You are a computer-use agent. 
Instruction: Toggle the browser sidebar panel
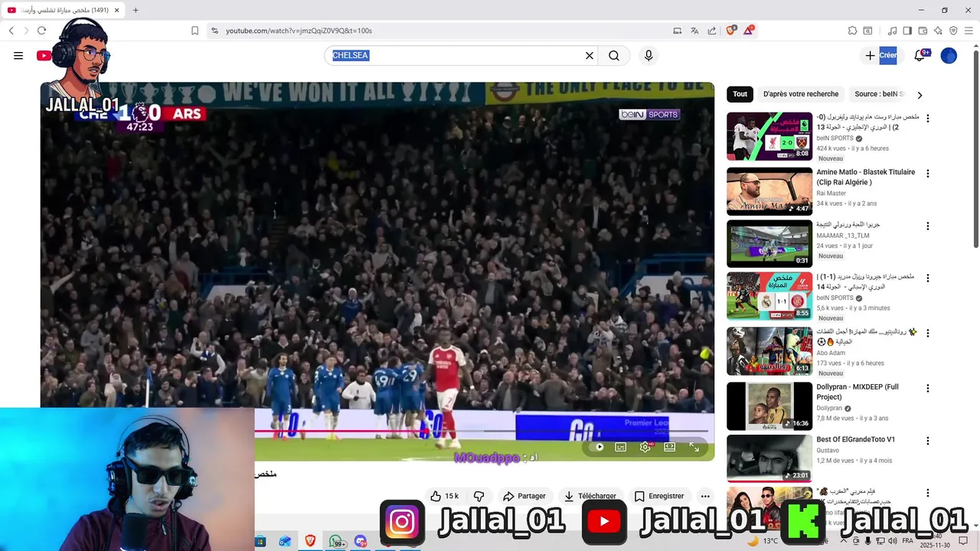[x=907, y=31]
